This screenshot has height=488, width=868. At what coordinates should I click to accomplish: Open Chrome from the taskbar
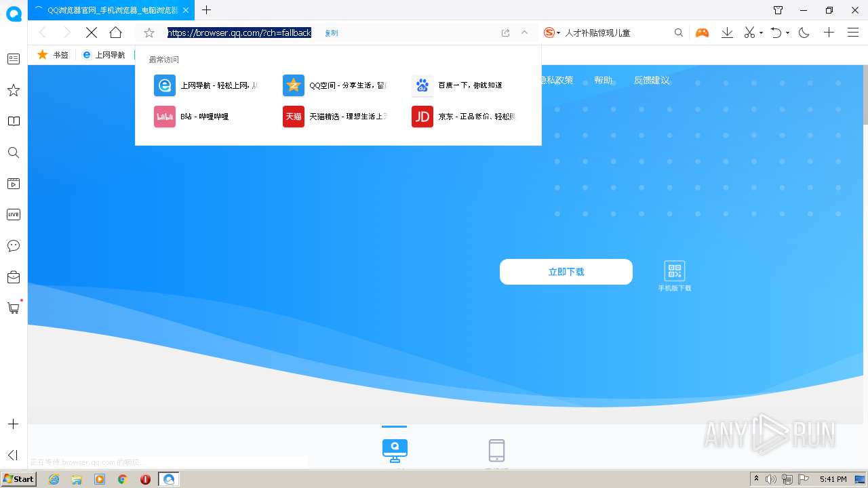point(122,479)
